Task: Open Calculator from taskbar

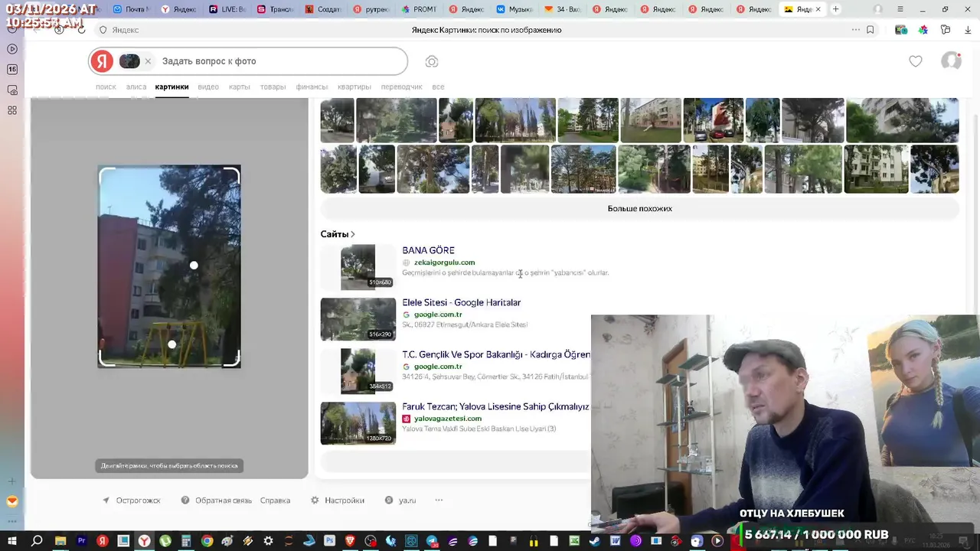Action: (x=186, y=541)
